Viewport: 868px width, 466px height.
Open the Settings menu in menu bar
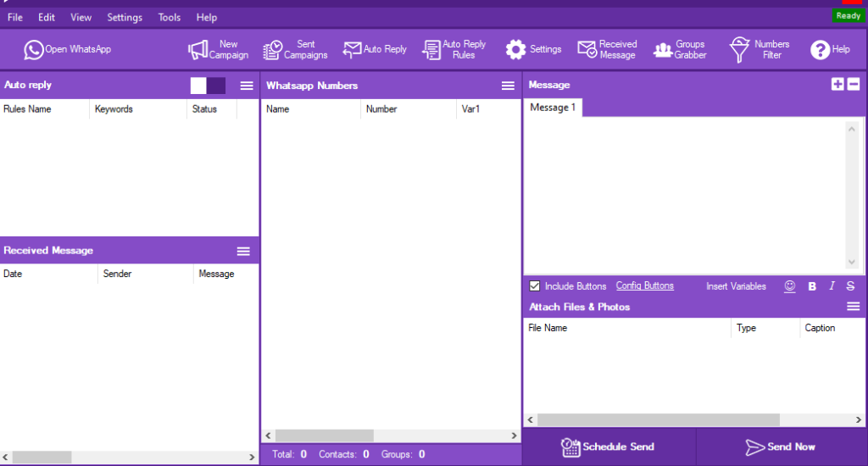point(125,18)
